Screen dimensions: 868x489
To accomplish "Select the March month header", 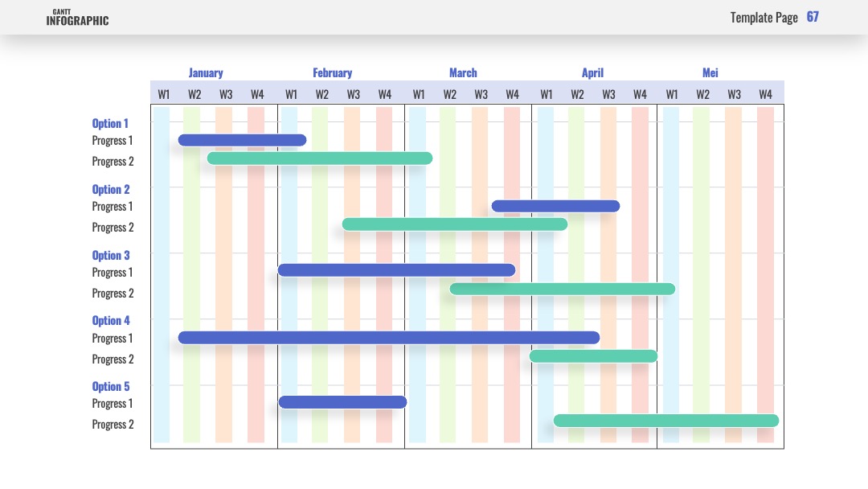I will click(463, 72).
